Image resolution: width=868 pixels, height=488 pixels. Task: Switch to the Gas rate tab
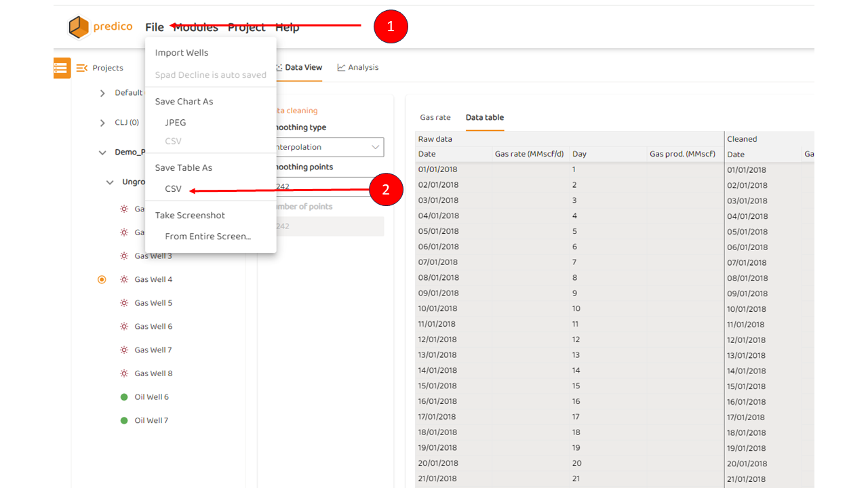(435, 117)
